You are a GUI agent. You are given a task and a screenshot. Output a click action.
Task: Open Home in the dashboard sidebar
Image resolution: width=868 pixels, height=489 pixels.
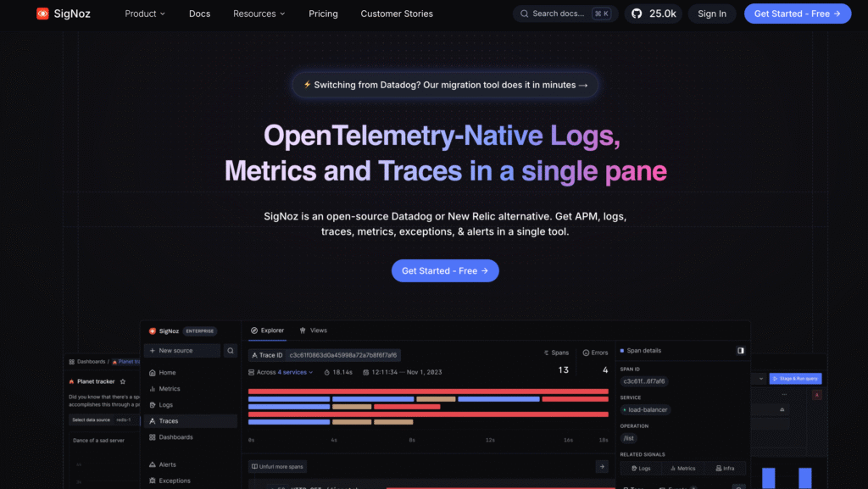[167, 373]
